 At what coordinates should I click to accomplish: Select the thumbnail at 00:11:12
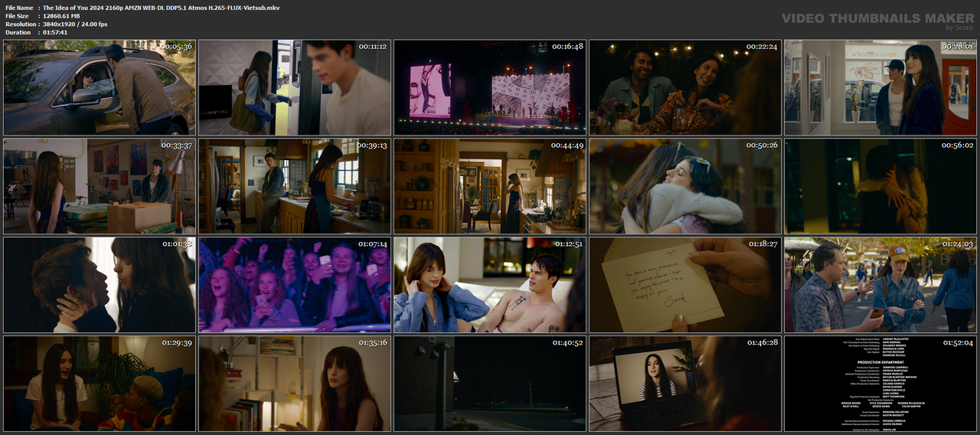click(x=295, y=87)
